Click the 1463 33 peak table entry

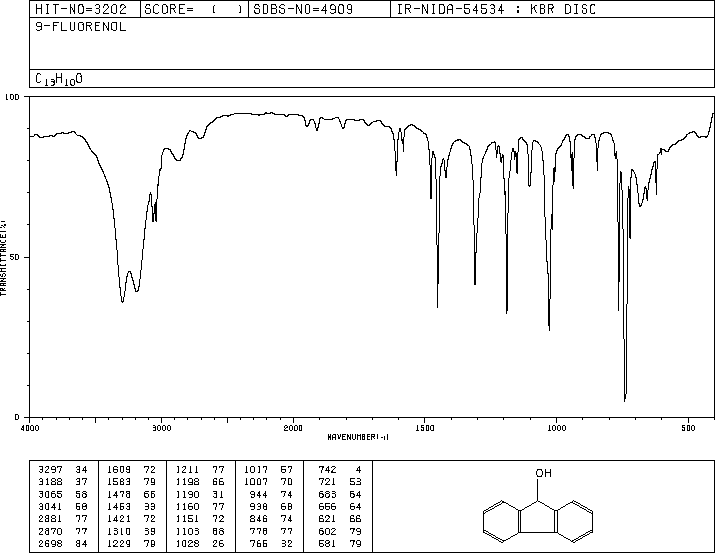pyautogui.click(x=131, y=506)
